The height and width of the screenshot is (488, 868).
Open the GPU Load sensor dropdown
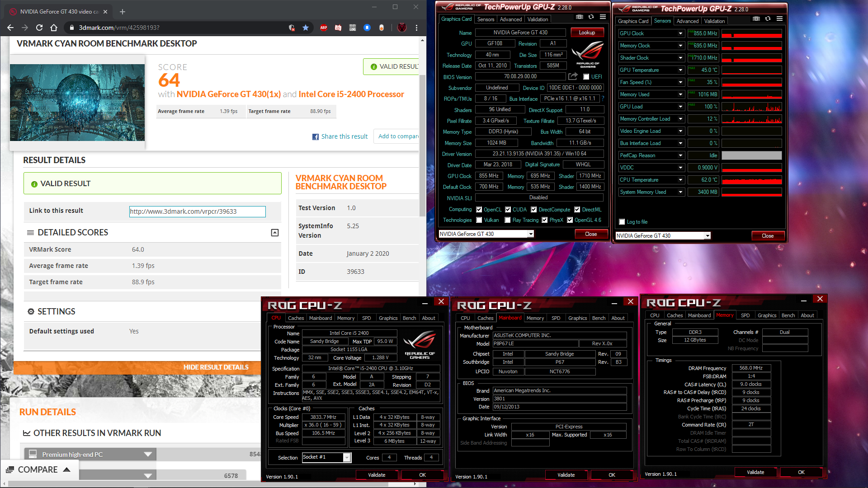pyautogui.click(x=680, y=107)
